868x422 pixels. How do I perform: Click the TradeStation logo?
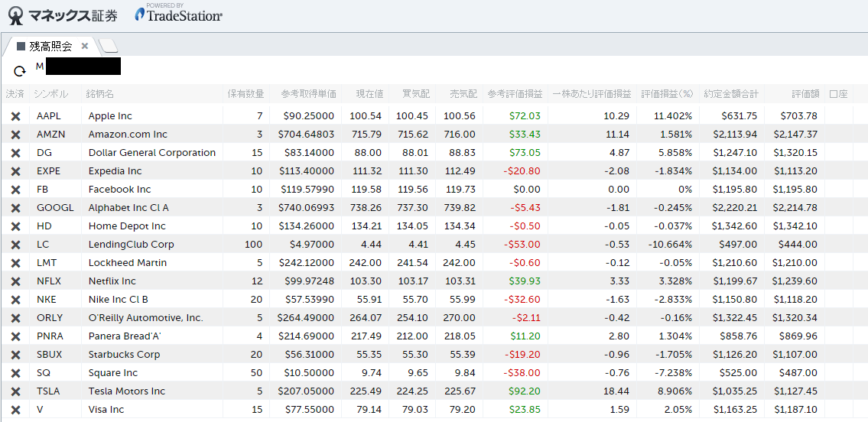178,14
